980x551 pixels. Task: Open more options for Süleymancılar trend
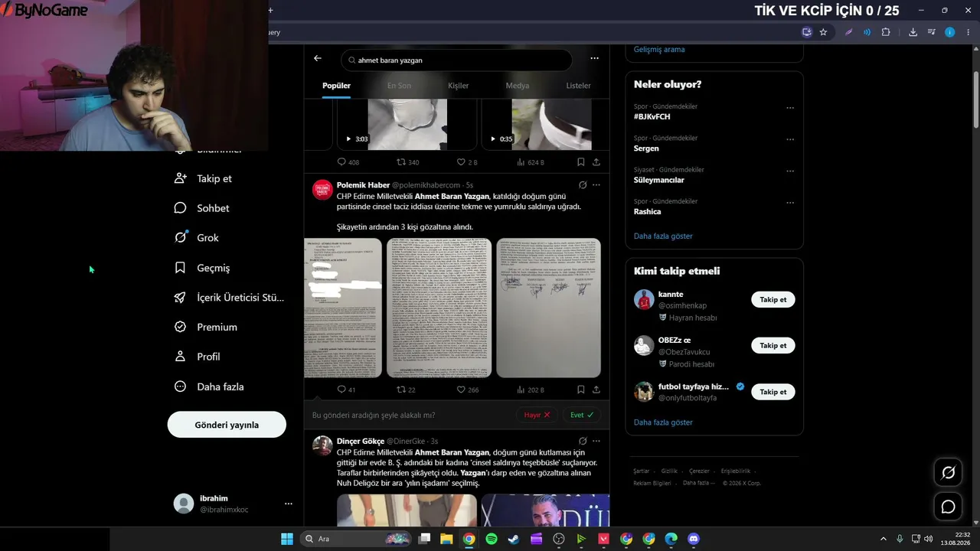click(790, 171)
